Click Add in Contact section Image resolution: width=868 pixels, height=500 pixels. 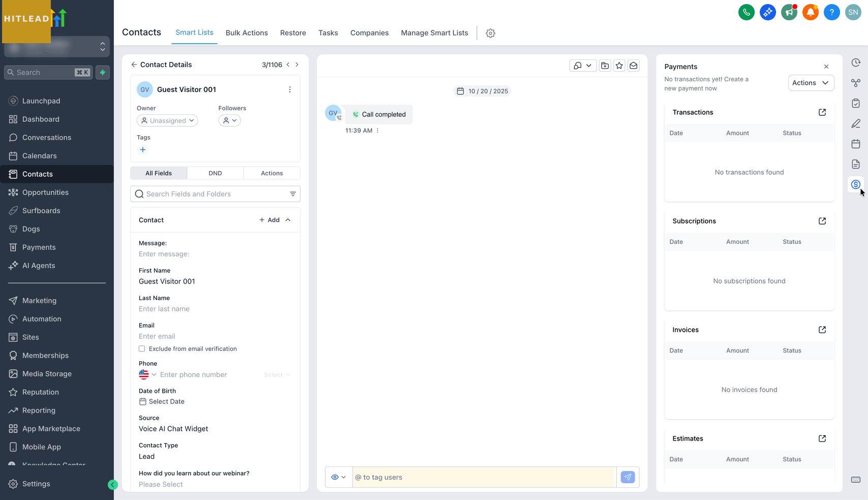[269, 220]
